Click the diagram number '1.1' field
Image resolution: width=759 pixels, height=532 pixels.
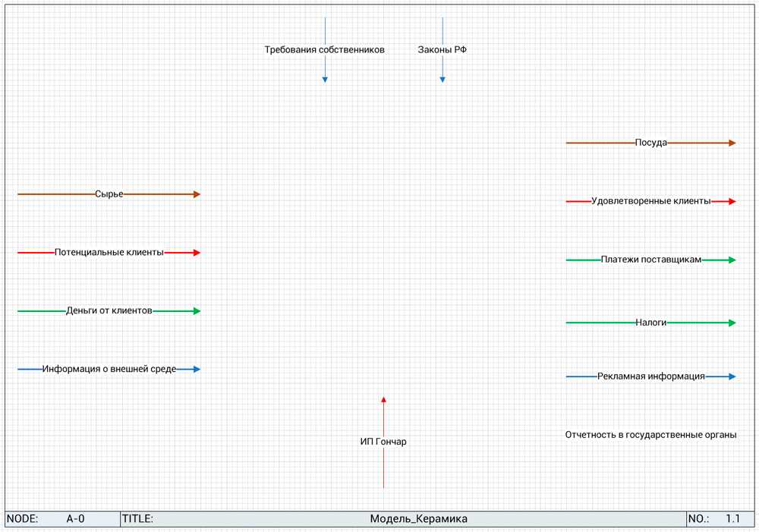tap(732, 519)
